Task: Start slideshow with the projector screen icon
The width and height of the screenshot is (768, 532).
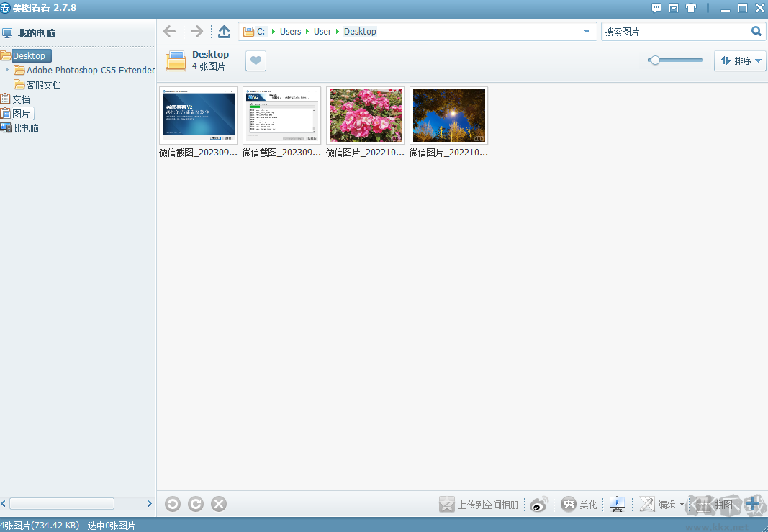Action: [x=617, y=504]
